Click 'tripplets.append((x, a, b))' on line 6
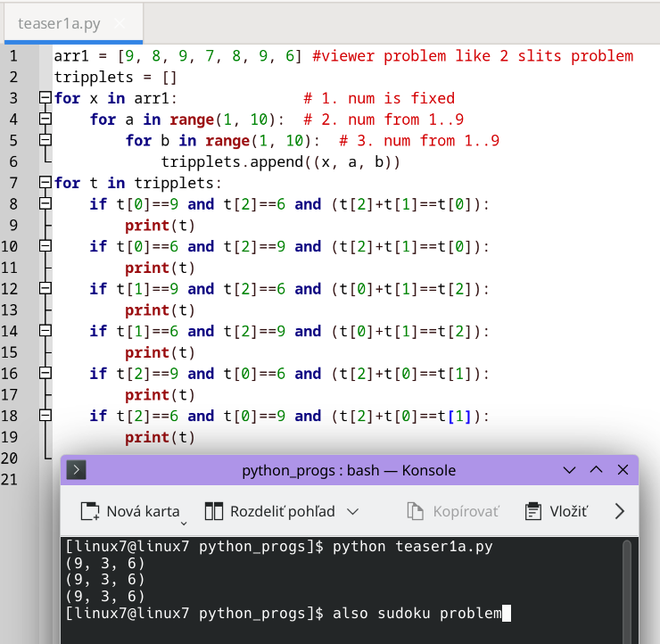Viewport: 660px width, 644px height. pos(281,162)
